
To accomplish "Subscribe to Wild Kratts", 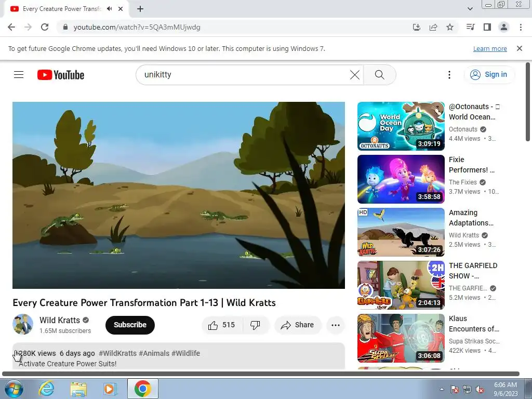I will point(130,325).
